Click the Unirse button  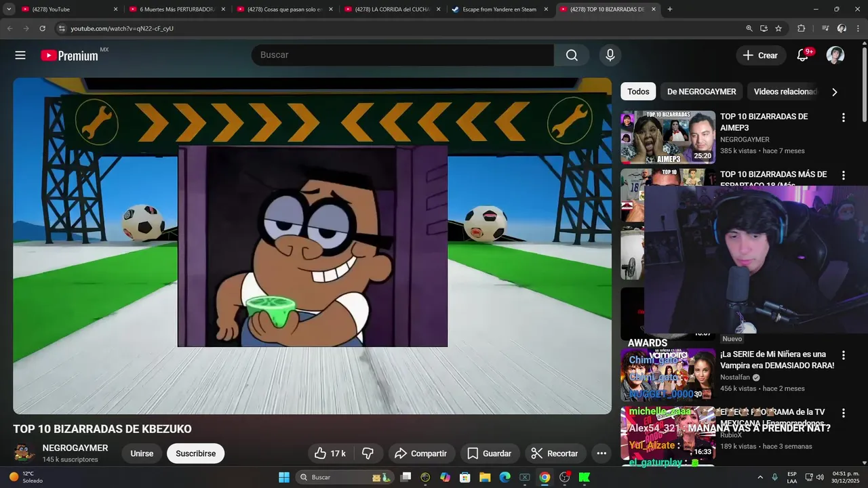(x=142, y=453)
